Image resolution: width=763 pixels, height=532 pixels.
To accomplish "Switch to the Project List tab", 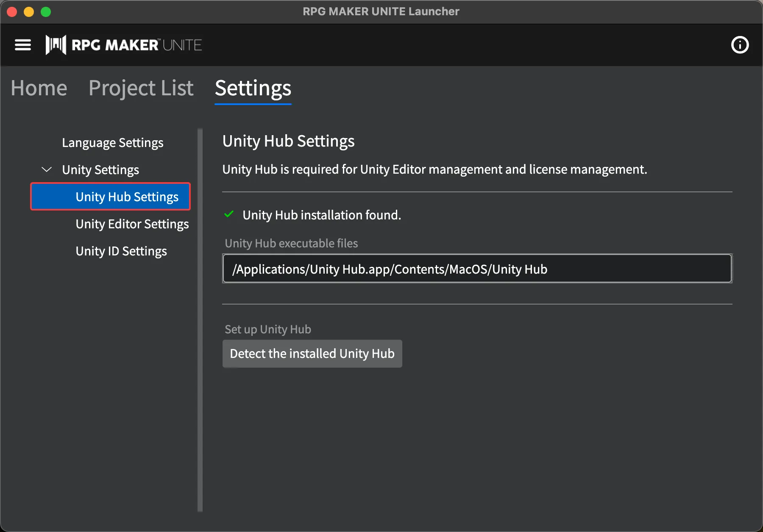I will click(x=141, y=88).
